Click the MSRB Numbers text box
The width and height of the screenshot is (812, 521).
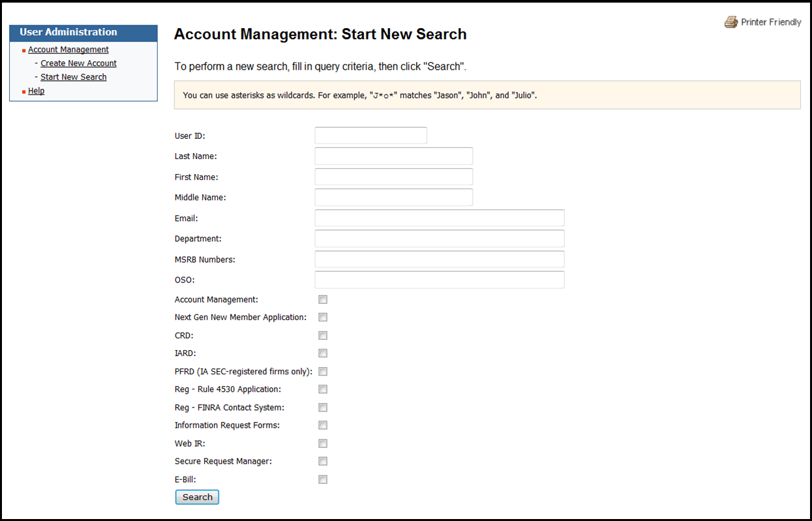[x=439, y=260]
